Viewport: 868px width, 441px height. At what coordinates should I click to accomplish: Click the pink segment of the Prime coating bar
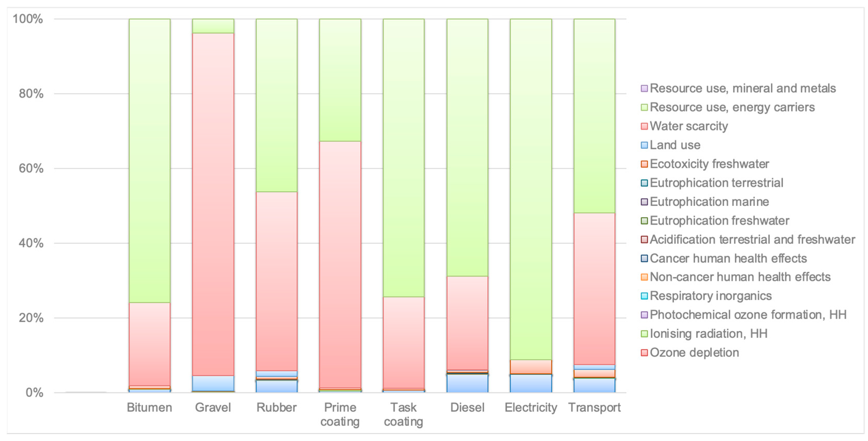pyautogui.click(x=340, y=263)
